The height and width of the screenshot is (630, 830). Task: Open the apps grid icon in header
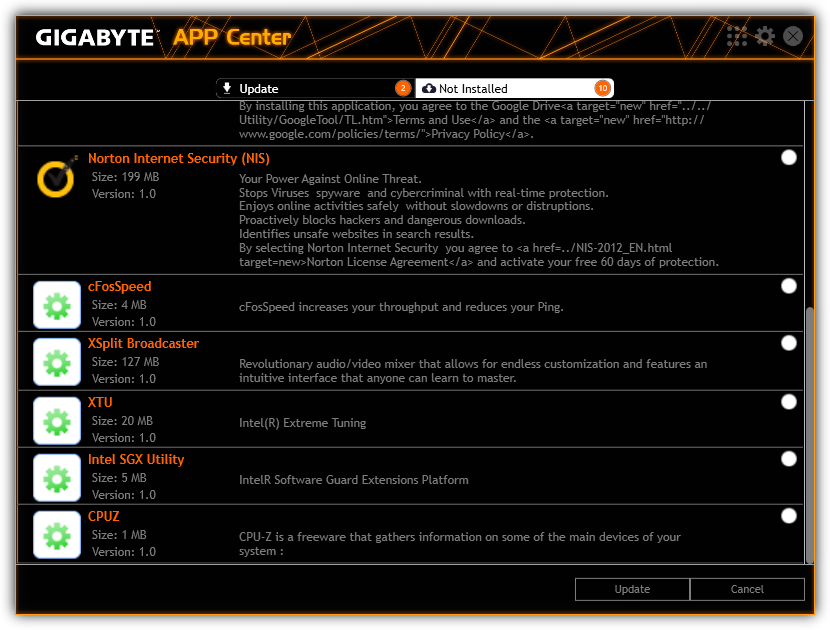pyautogui.click(x=737, y=37)
